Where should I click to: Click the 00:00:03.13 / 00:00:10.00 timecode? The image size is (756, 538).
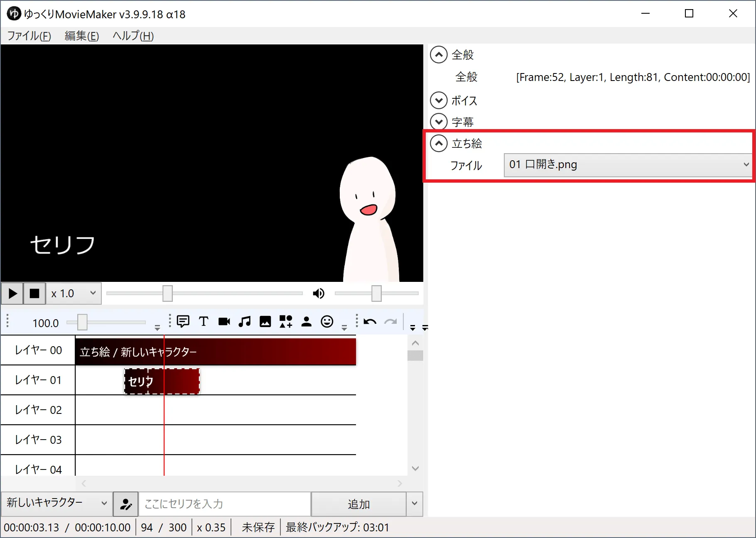coord(67,528)
